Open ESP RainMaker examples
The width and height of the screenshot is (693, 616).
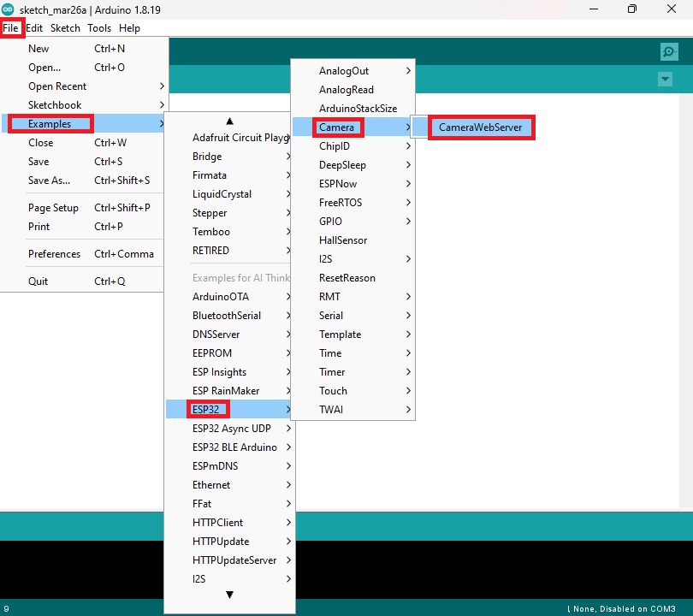[x=228, y=391]
